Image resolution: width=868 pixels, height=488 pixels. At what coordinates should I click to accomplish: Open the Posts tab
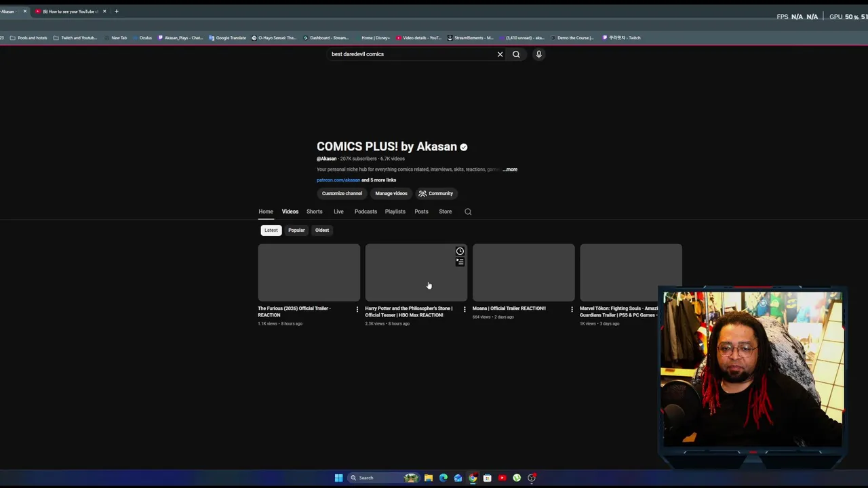pyautogui.click(x=421, y=211)
